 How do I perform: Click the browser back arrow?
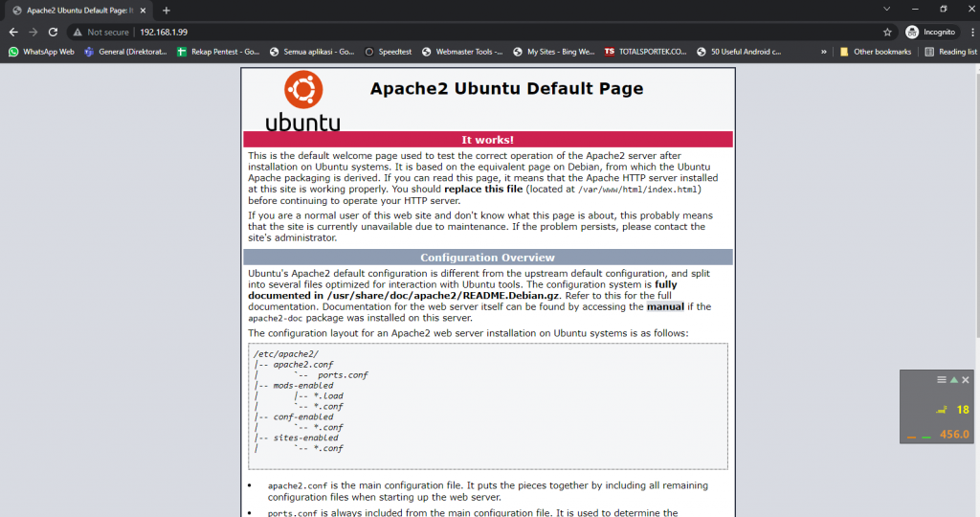(12, 32)
